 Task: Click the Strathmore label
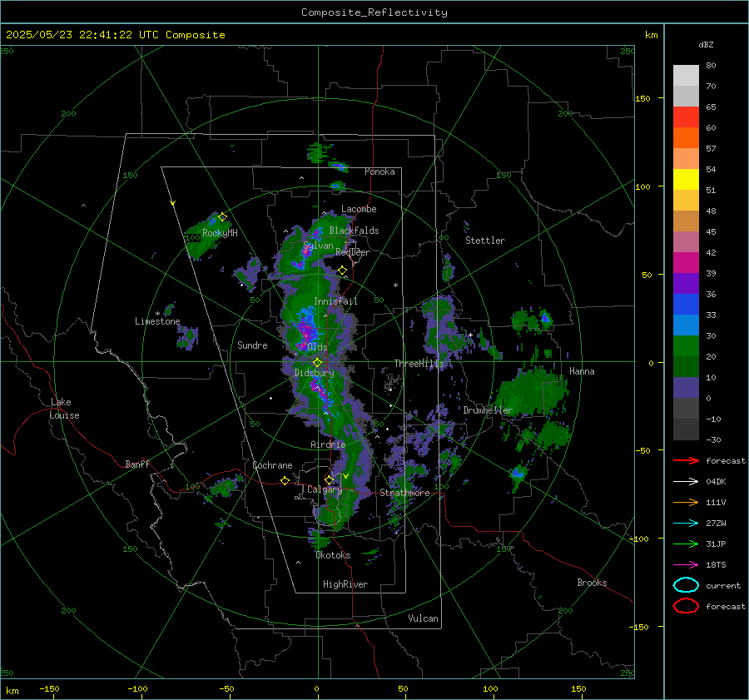[x=404, y=493]
